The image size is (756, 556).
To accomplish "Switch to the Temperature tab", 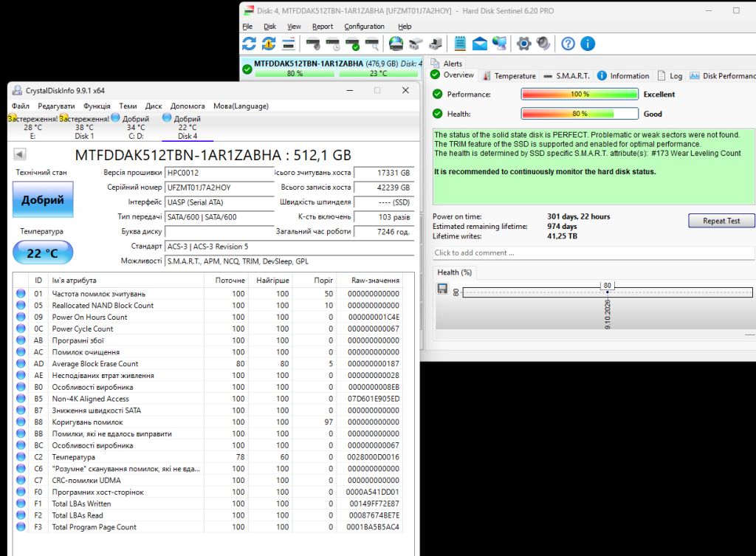I will pyautogui.click(x=509, y=76).
